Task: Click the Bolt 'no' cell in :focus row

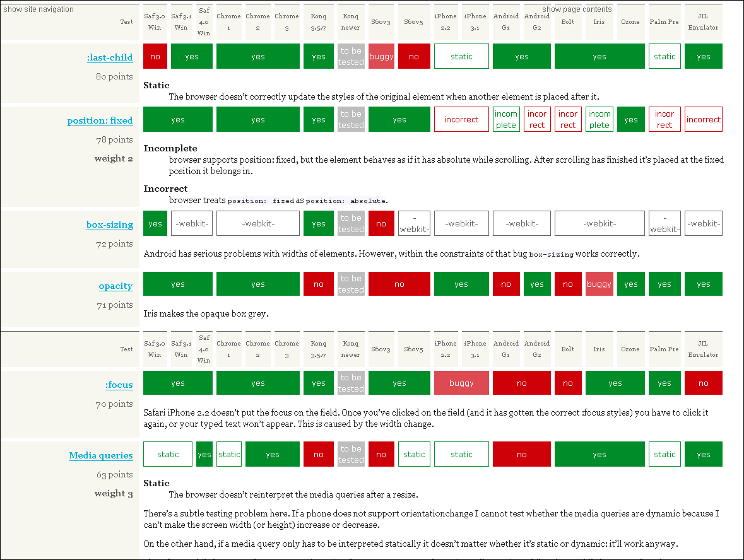Action: tap(568, 383)
